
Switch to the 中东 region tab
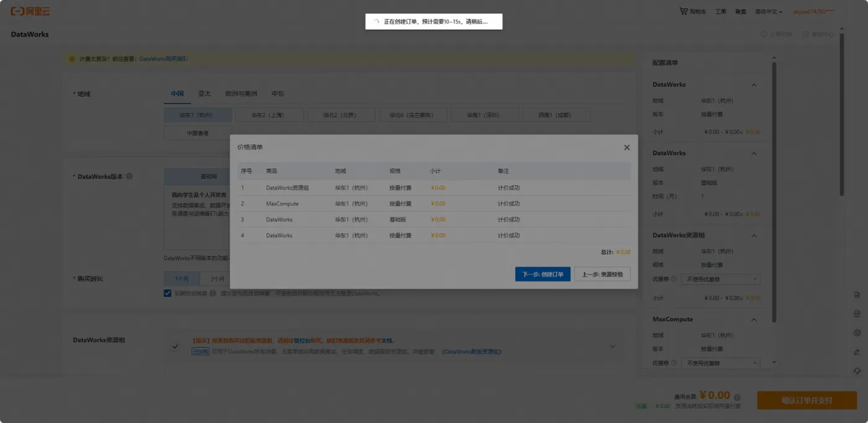click(278, 94)
